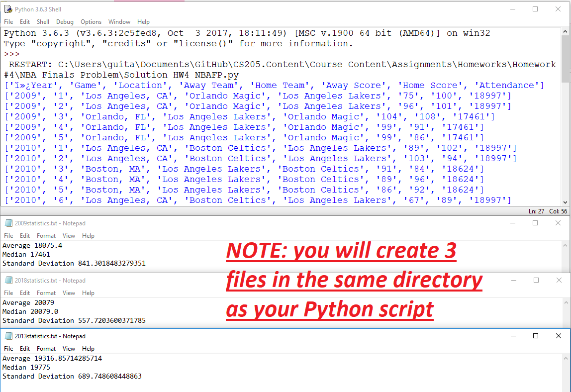571x392 pixels.
Task: Open Format menu in 2018statistics.txt Notepad
Action: [x=46, y=293]
